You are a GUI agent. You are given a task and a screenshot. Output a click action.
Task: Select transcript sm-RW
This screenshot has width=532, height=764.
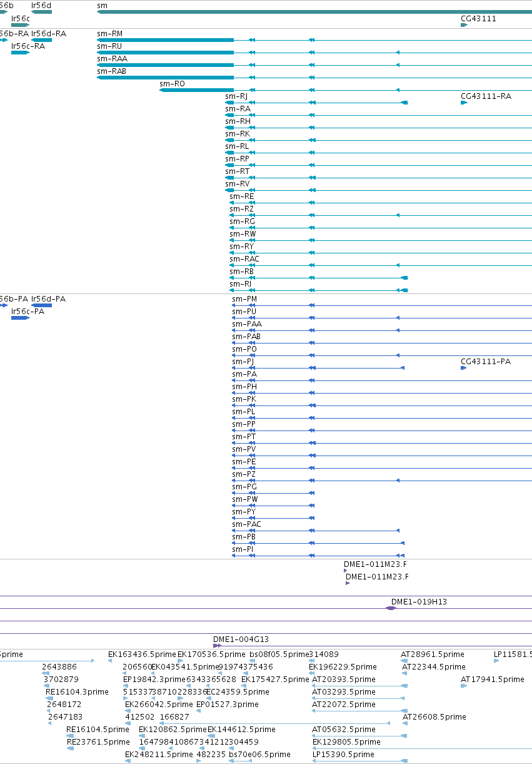(x=243, y=233)
